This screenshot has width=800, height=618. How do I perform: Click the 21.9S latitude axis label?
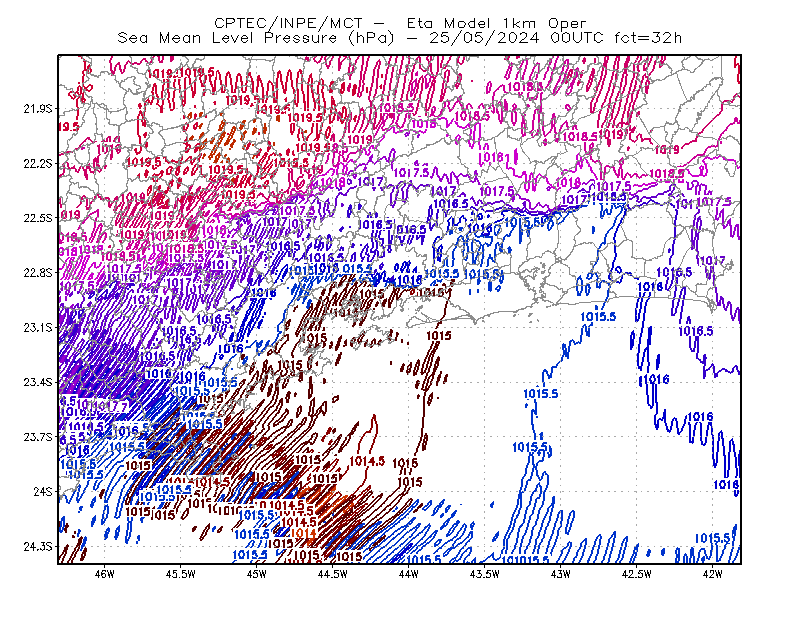pos(38,109)
